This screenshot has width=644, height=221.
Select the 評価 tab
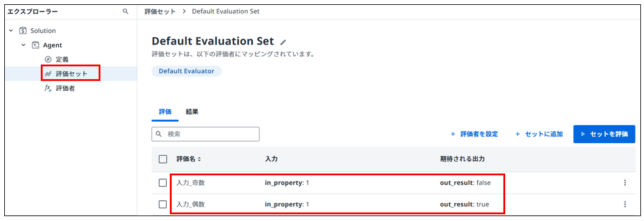(165, 112)
